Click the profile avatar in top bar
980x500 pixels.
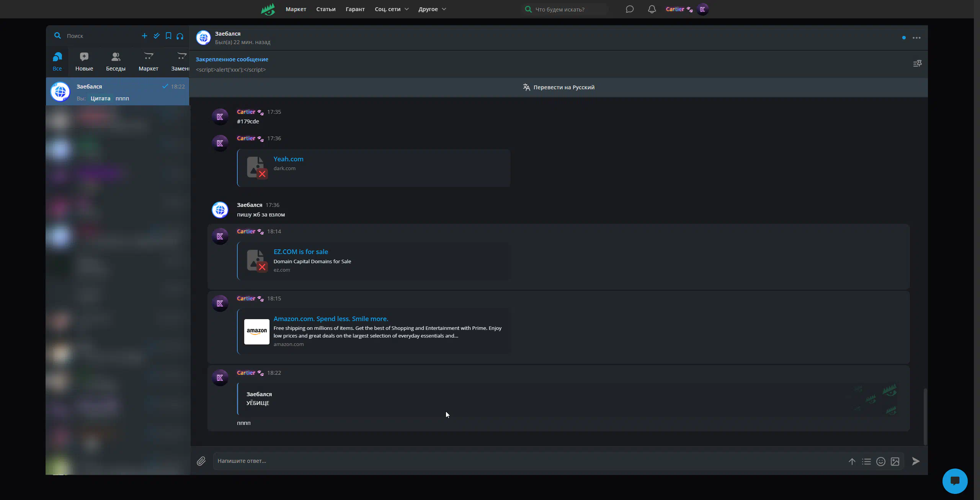702,9
